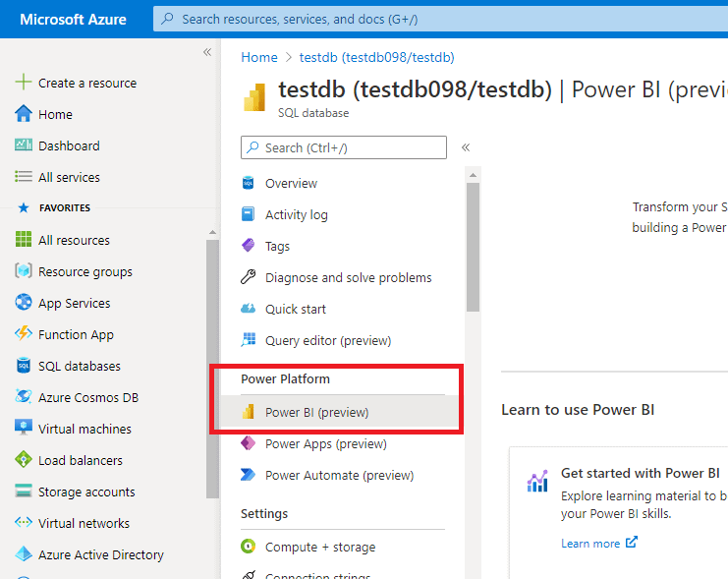
Task: Click the resource menu scrollbar thumb
Action: 473,247
